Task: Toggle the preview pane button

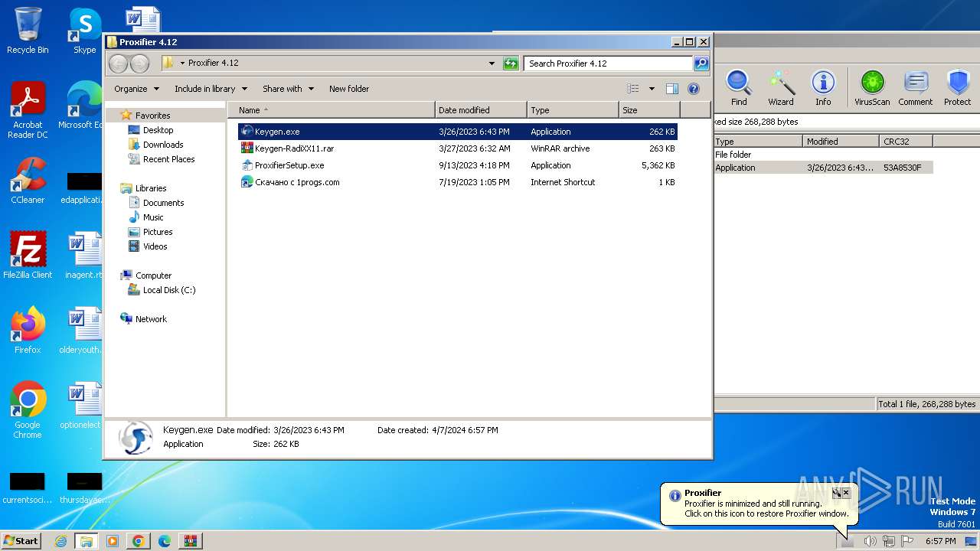Action: (x=671, y=89)
